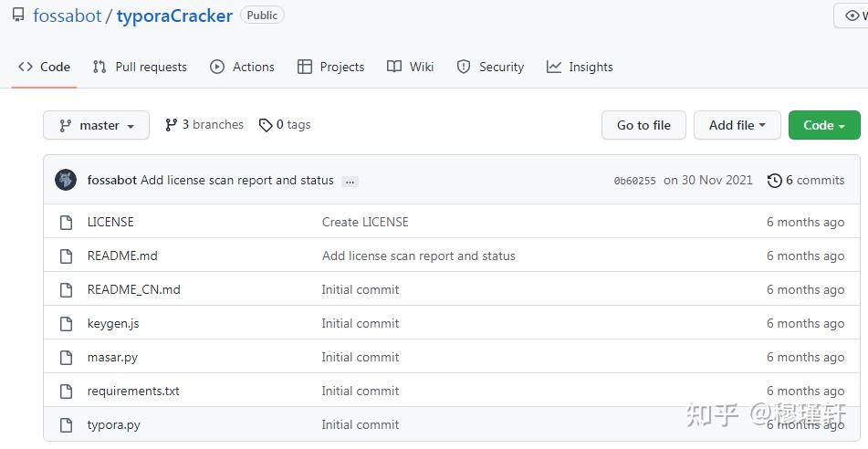The width and height of the screenshot is (868, 449).
Task: Open the Insights tab
Action: [x=580, y=67]
